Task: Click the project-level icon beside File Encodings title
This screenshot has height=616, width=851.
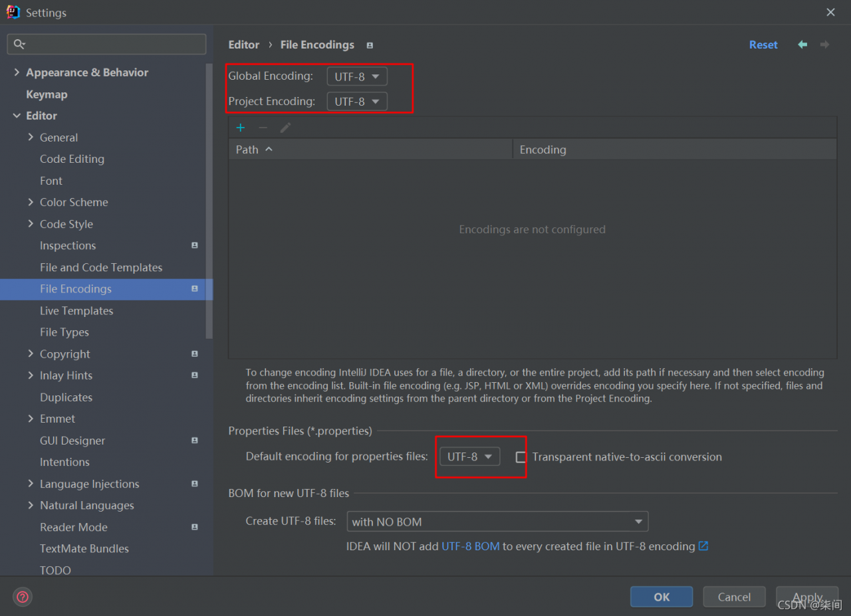Action: tap(370, 45)
